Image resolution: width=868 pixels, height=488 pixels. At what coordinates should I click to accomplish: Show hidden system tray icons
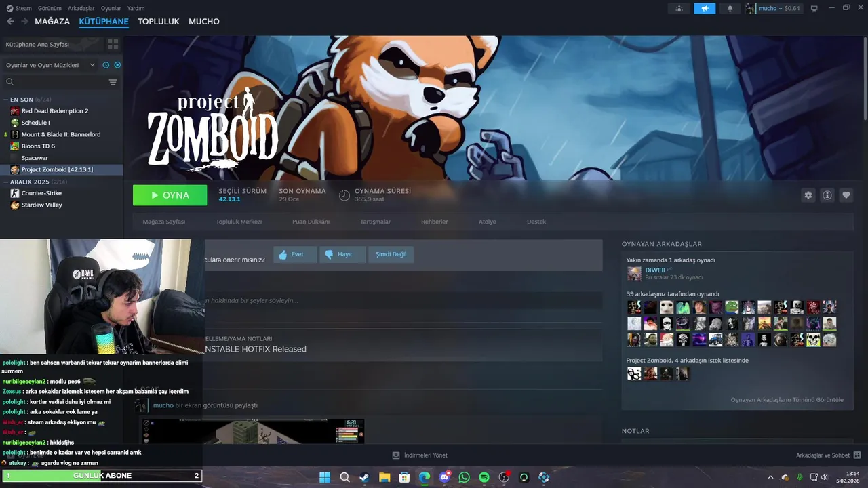coord(770,477)
